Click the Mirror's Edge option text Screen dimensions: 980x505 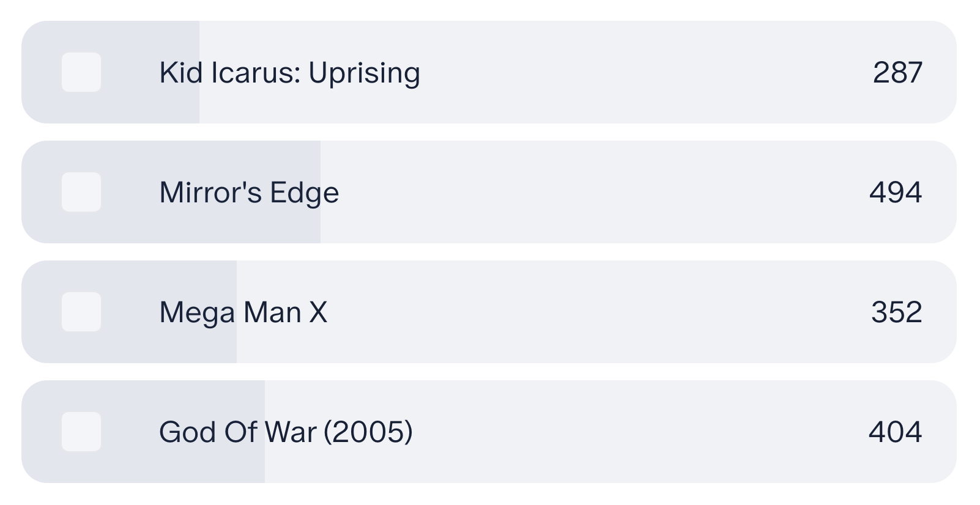[x=249, y=193]
